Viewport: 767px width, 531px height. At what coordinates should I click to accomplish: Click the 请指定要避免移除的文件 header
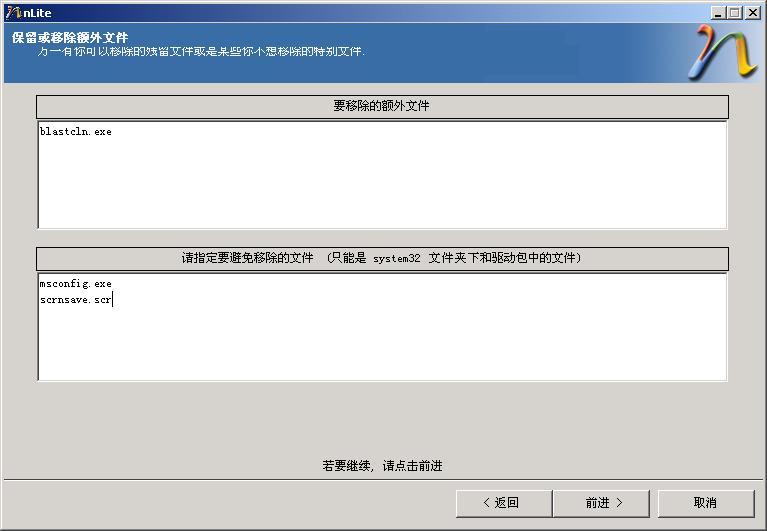382,258
